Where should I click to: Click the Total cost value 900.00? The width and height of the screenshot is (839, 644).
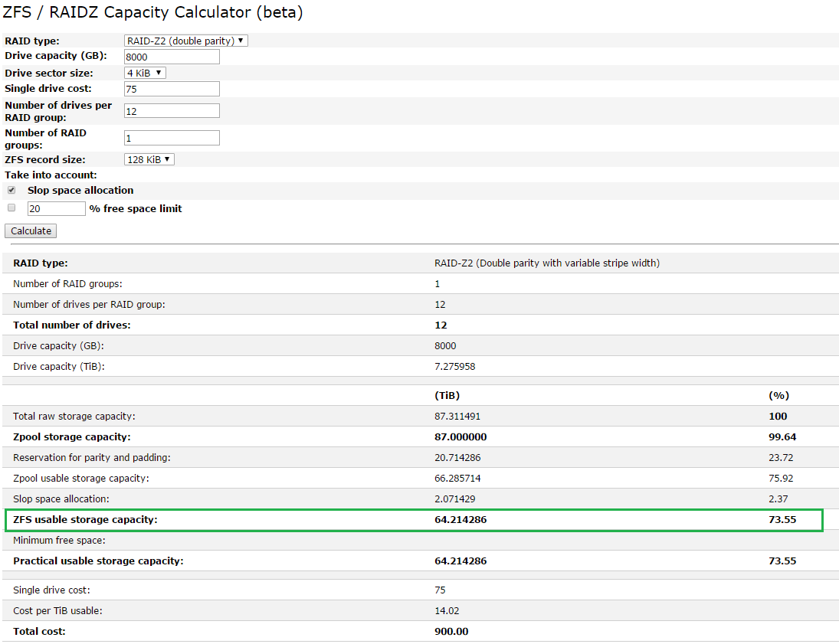tap(451, 631)
